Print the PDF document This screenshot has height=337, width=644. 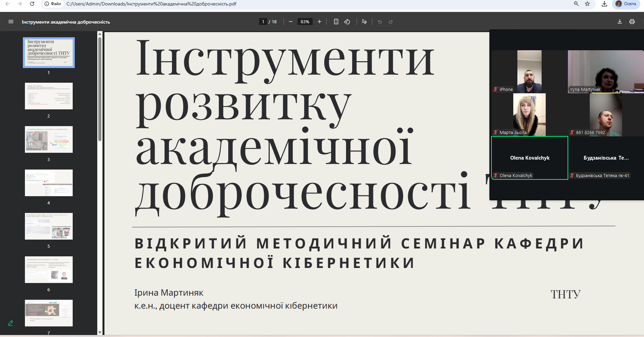tap(632, 22)
